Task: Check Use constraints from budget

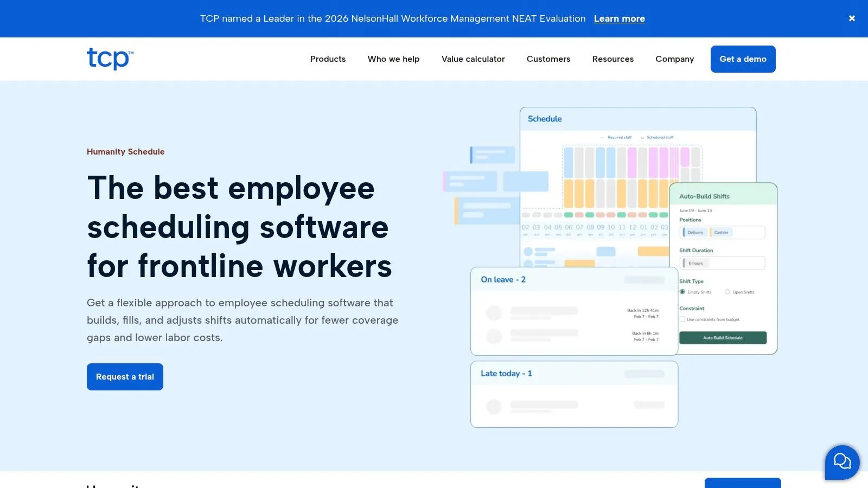Action: (x=682, y=319)
